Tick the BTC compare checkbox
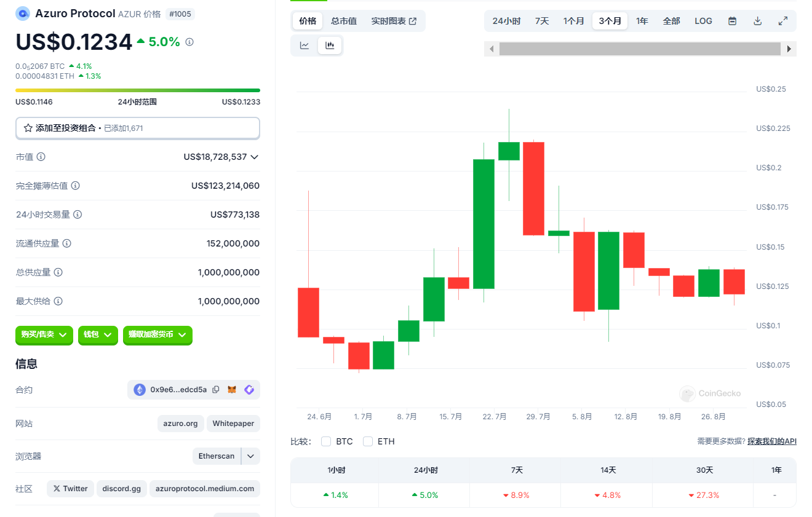The width and height of the screenshot is (812, 517). (x=326, y=441)
